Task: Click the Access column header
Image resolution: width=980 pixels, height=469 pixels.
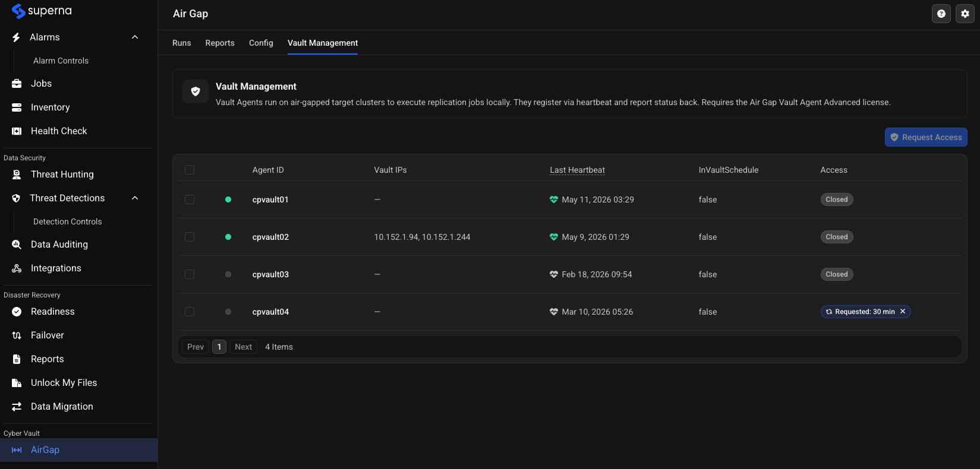Action: tap(834, 170)
